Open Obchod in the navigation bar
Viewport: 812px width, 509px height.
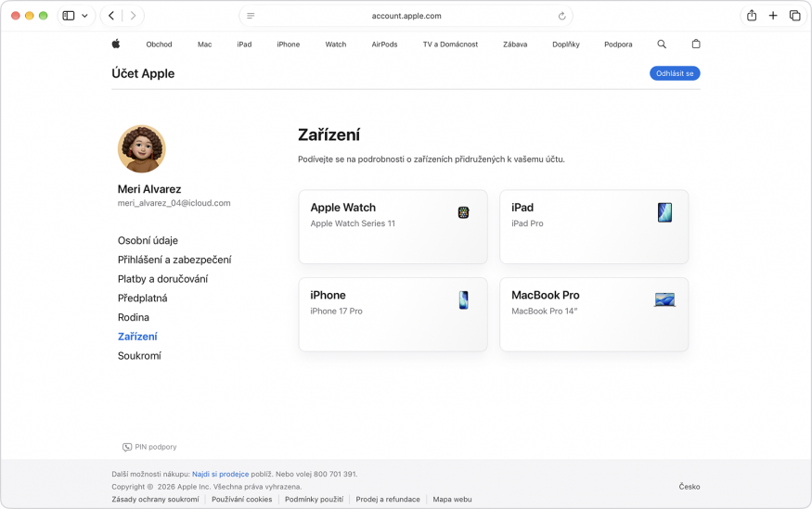click(159, 45)
